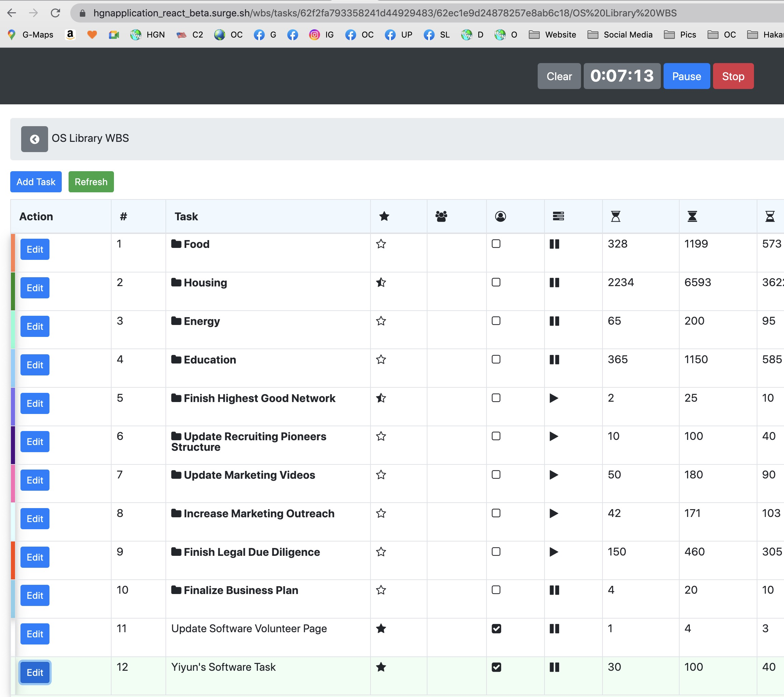The image size is (784, 697).
Task: Click the user assigned column header icon
Action: point(500,216)
